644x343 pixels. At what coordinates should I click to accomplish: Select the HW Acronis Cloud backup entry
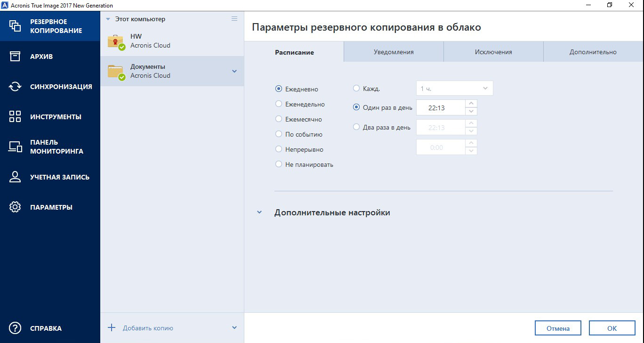click(x=172, y=41)
